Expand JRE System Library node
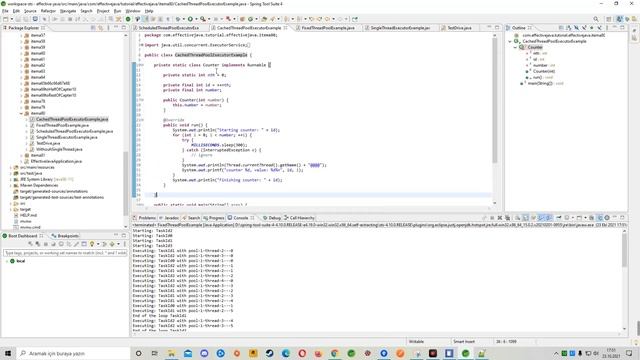Viewport: 640px width, 360px height. tap(11, 179)
